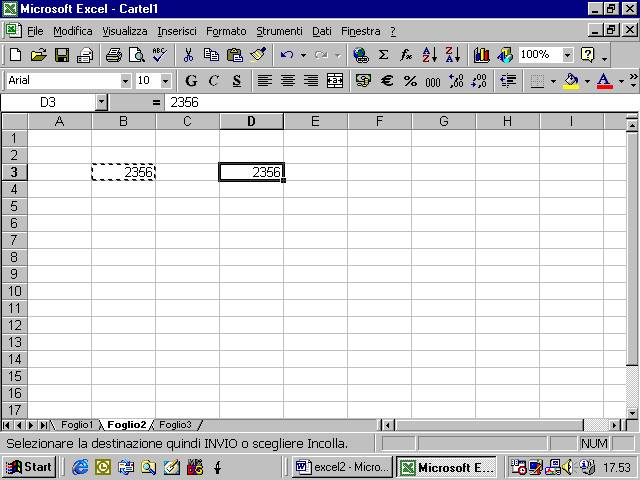Undo the last action

(x=287, y=55)
